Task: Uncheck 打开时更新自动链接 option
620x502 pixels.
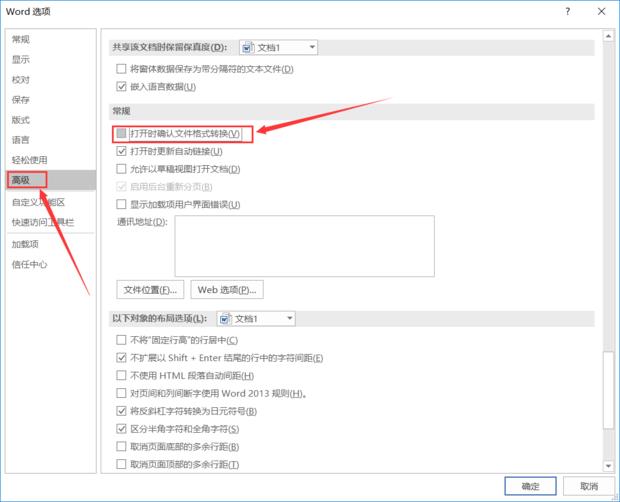Action: click(x=122, y=151)
